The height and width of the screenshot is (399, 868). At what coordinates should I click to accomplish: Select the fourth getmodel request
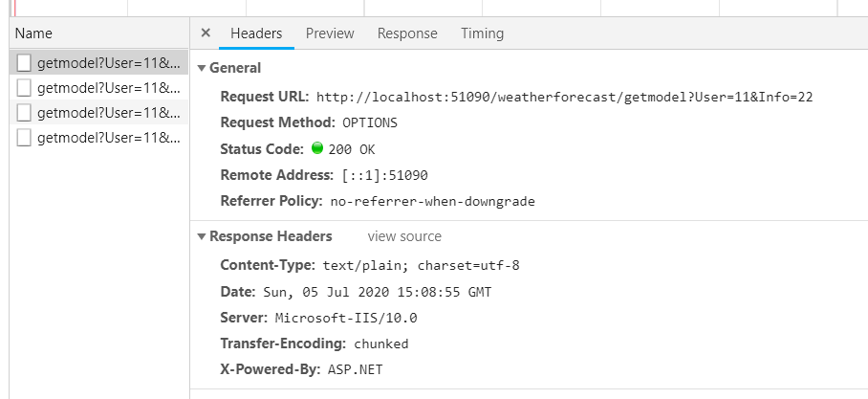click(107, 138)
